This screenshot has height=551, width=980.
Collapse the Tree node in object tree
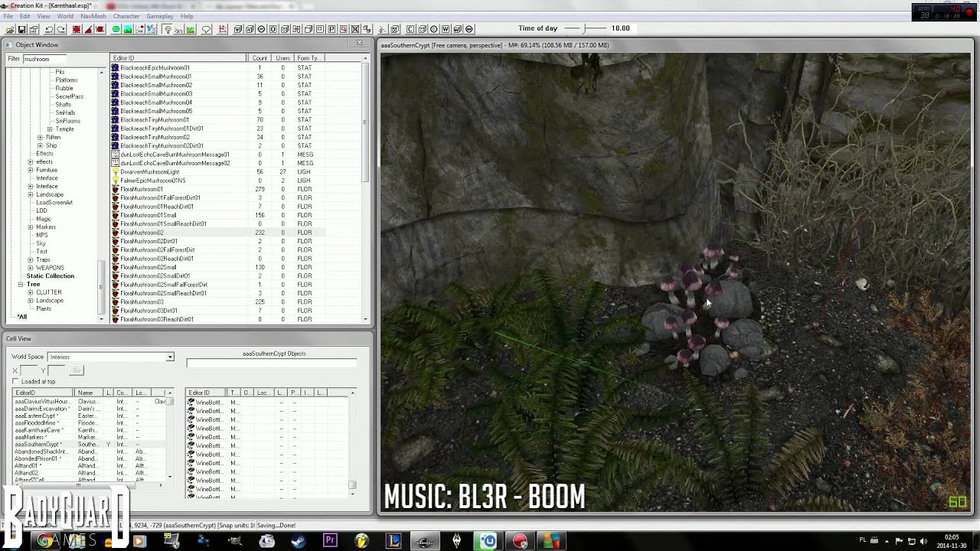click(21, 284)
